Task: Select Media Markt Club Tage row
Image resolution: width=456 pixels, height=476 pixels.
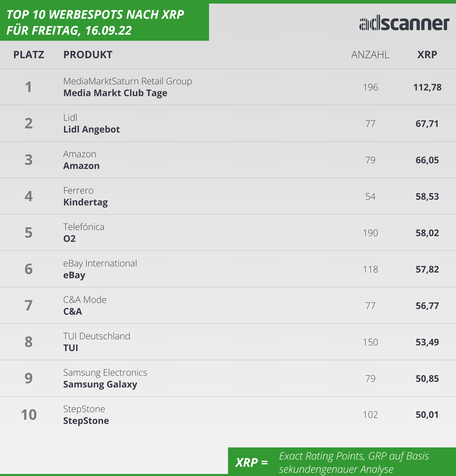Action: click(228, 87)
